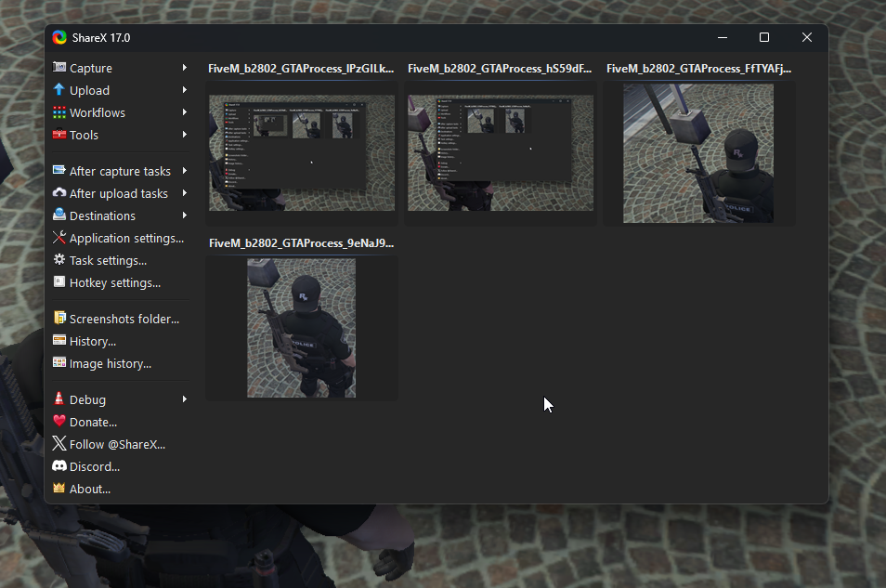The width and height of the screenshot is (886, 588).
Task: Open Image history...
Action: [121, 363]
